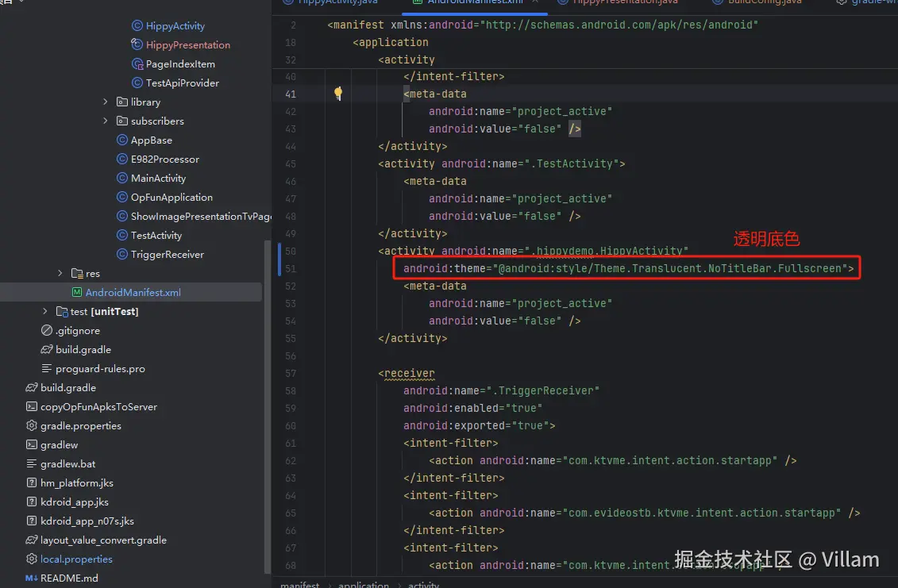
Task: Click the sticky '<application' line
Action: [x=391, y=42]
